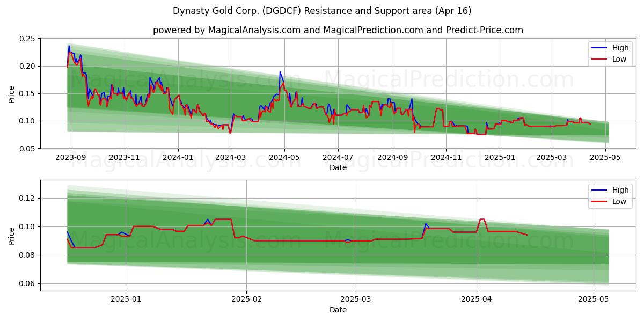The width and height of the screenshot is (644, 322).
Task: Click the '2024-01' x-axis label
Action: 178,158
